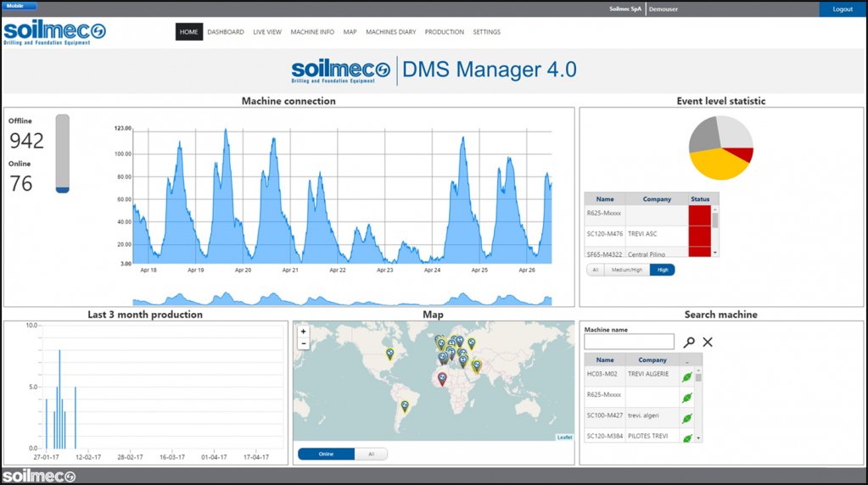This screenshot has width=868, height=485.
Task: Open the MACHINE INFO menu
Action: tap(312, 32)
